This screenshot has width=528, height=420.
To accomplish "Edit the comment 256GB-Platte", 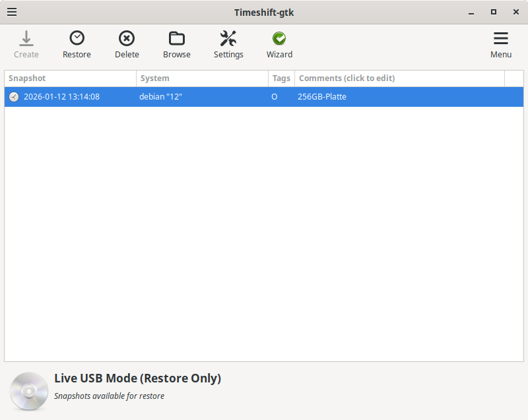I will [x=321, y=96].
